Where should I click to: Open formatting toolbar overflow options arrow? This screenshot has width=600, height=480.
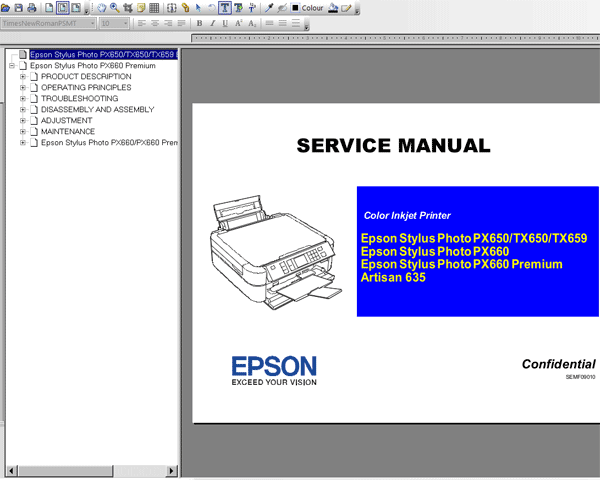pos(307,26)
